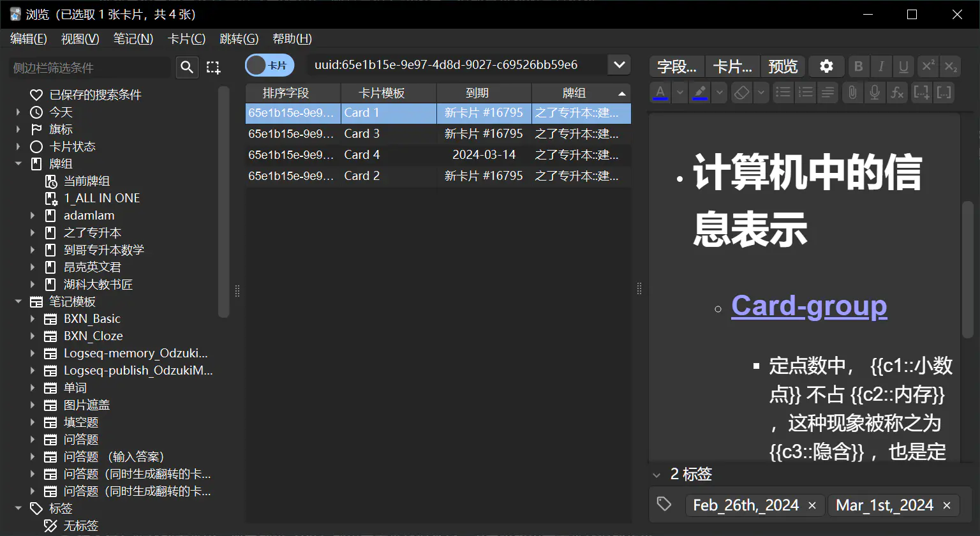The height and width of the screenshot is (536, 980).
Task: Attach a file using the paperclip icon
Action: [852, 93]
